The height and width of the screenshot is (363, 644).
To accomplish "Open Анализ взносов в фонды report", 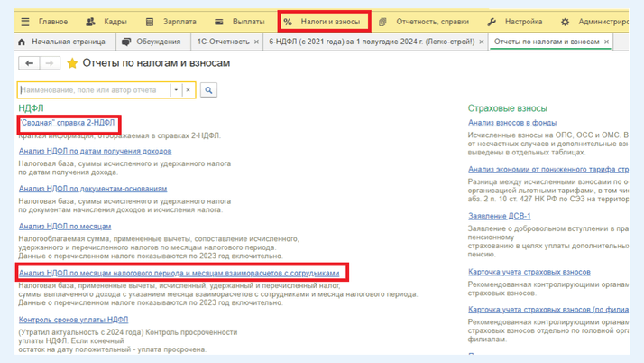I will pyautogui.click(x=512, y=123).
